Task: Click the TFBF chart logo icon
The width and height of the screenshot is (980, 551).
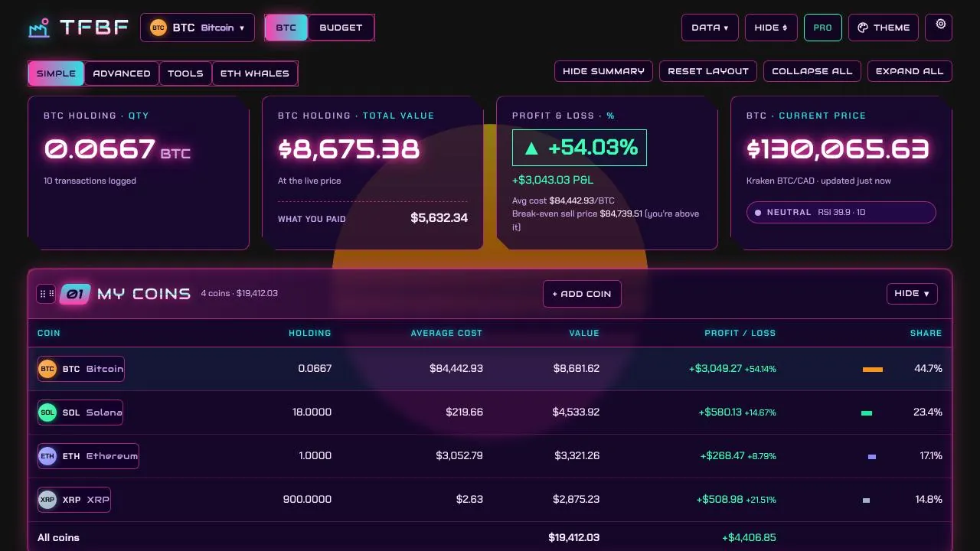Action: coord(39,28)
